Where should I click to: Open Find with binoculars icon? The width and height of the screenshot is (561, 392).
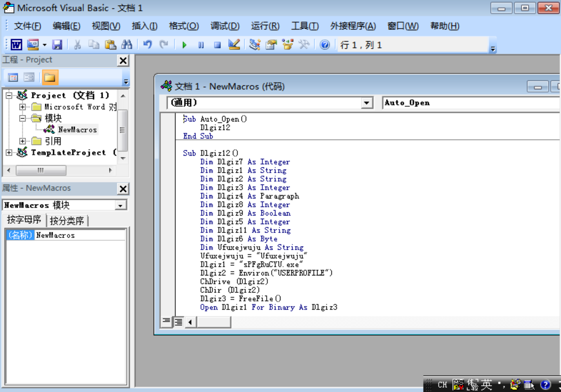pos(127,45)
